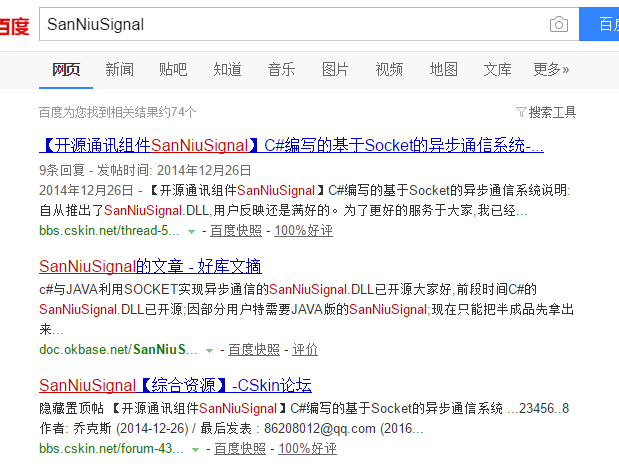
Task: Open the 贴吧 tab
Action: click(173, 69)
